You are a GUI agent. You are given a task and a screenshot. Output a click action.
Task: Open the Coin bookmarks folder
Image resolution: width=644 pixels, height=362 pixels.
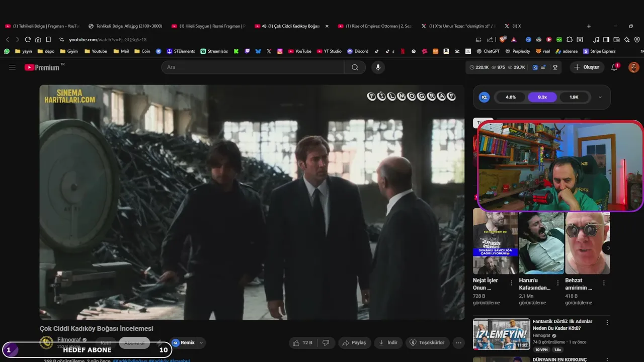point(142,51)
